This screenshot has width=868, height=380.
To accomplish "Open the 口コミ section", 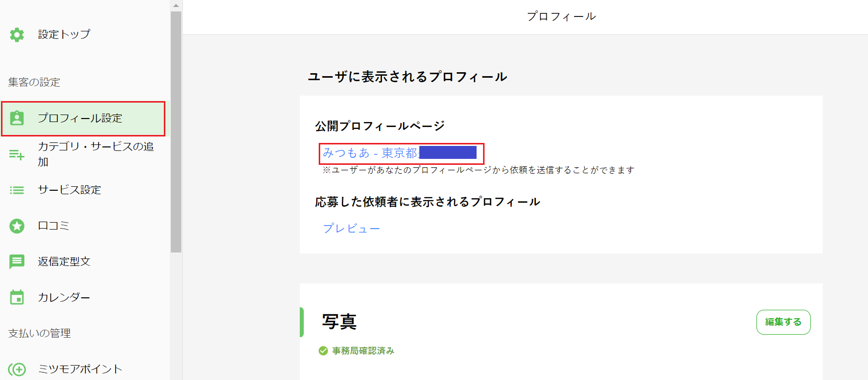I will [x=54, y=226].
